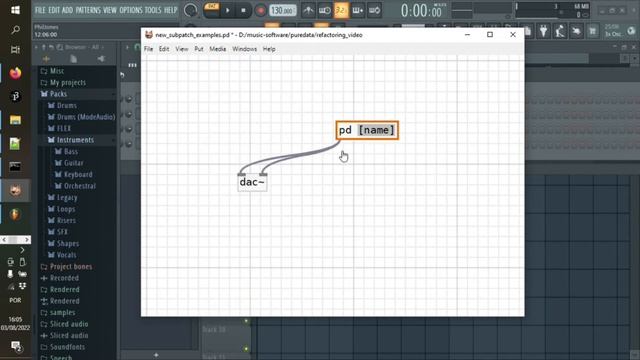Click the FL Studio time display 0:00:00
Viewport: 640px width, 360px height.
pos(421,11)
